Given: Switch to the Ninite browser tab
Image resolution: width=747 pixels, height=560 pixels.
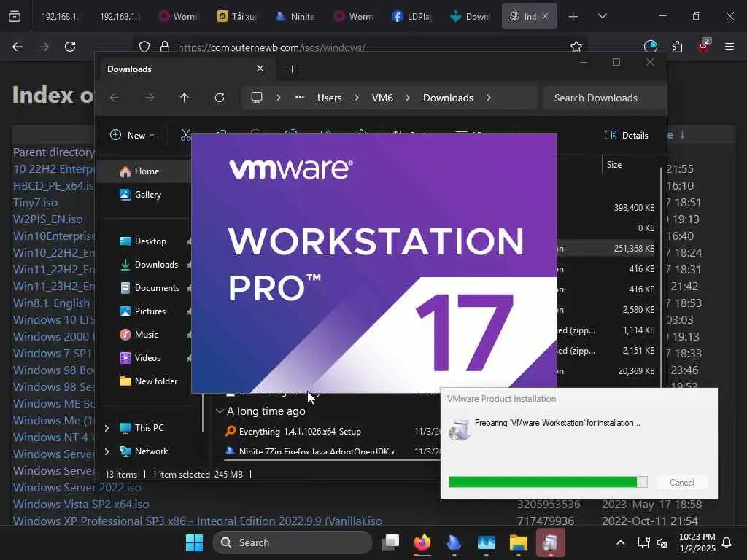Looking at the screenshot, I should point(295,16).
